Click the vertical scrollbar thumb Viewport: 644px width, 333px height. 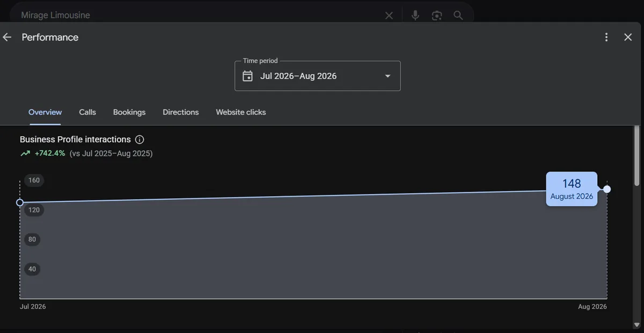click(x=637, y=156)
